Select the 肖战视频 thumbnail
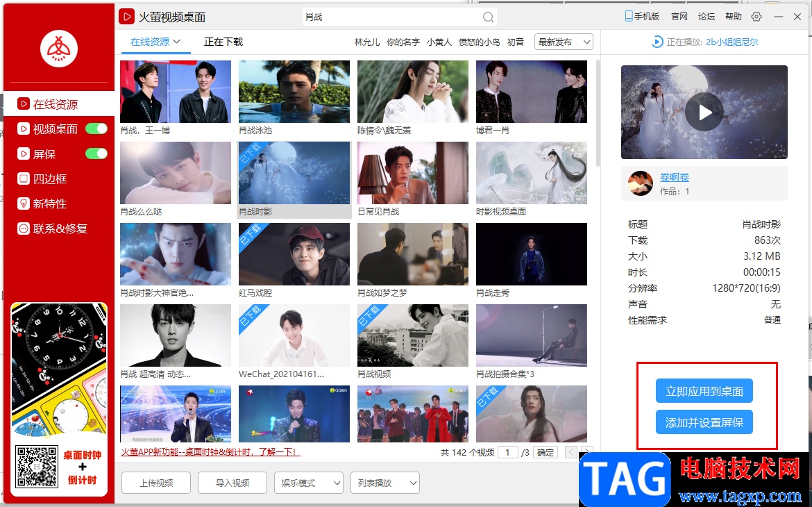The height and width of the screenshot is (507, 812). (x=413, y=335)
